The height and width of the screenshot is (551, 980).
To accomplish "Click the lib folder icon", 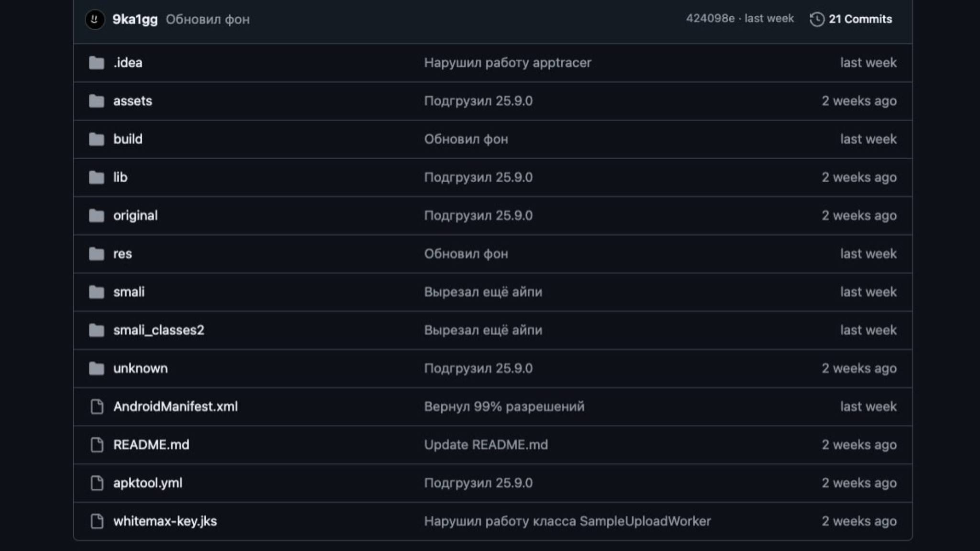I will (97, 177).
